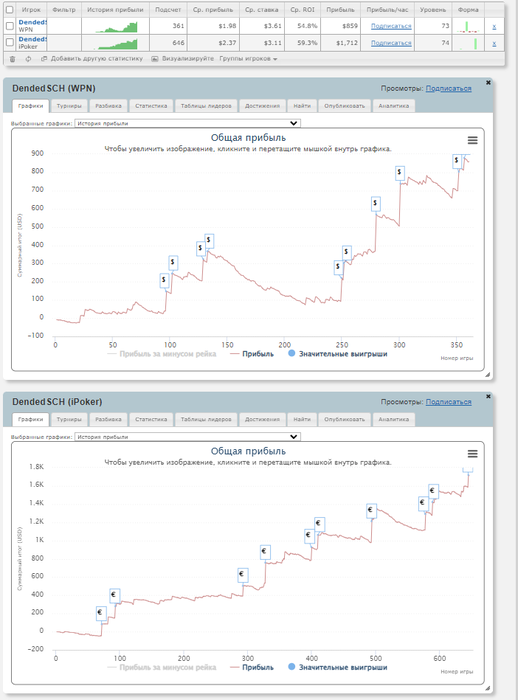Open DendedSCH iPoker player link
Image resolution: width=518 pixels, height=700 pixels.
coord(33,39)
